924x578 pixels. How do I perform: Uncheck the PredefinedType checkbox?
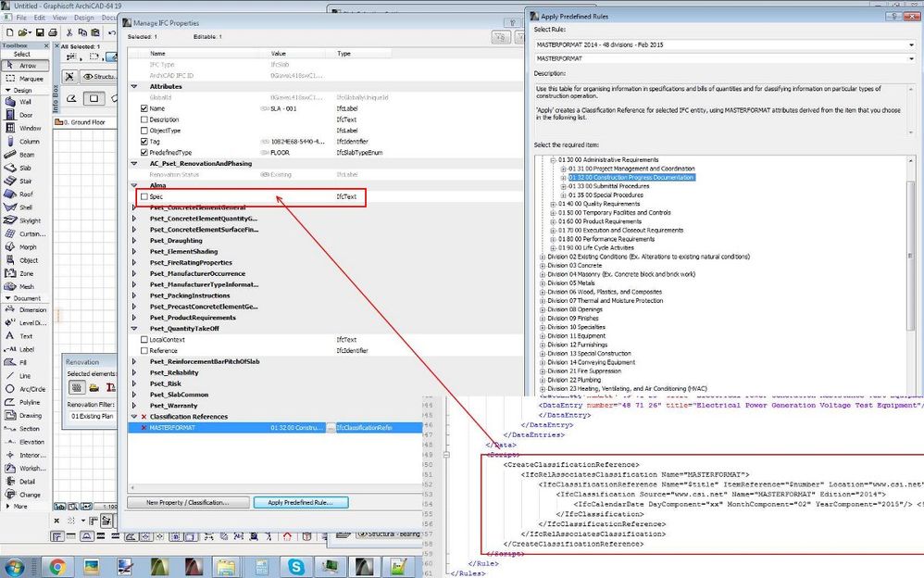(x=144, y=153)
